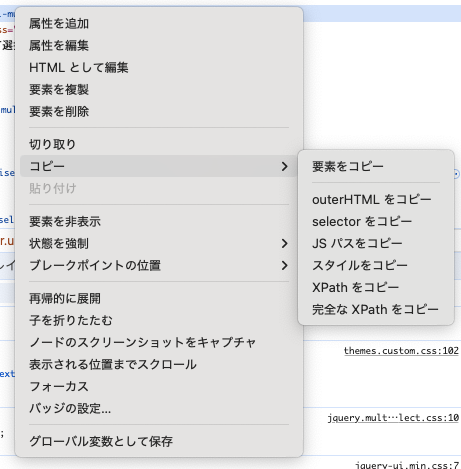Select スタイルをコピー submenu entry
This screenshot has width=461, height=469.
coord(376,266)
